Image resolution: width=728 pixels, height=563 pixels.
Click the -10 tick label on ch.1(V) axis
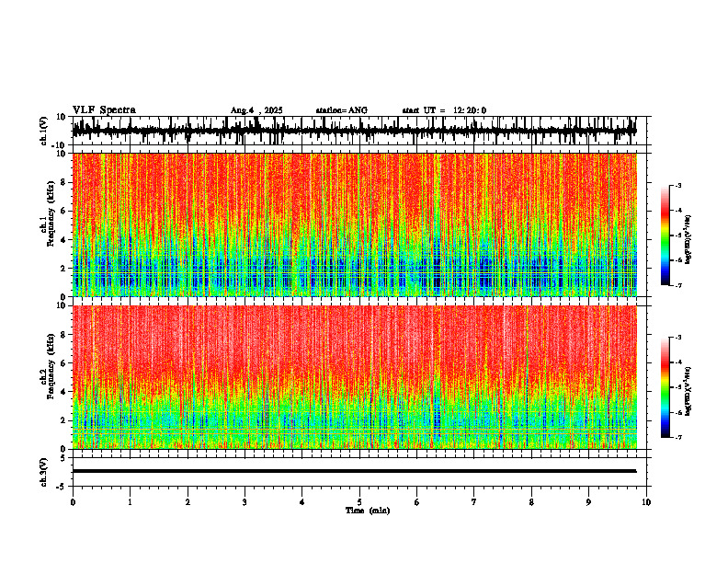pos(60,145)
